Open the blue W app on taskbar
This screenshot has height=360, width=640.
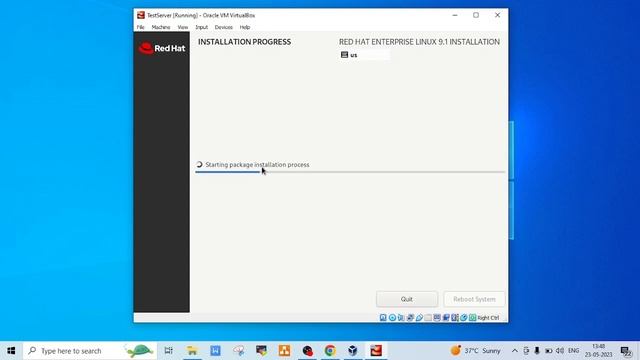click(215, 351)
